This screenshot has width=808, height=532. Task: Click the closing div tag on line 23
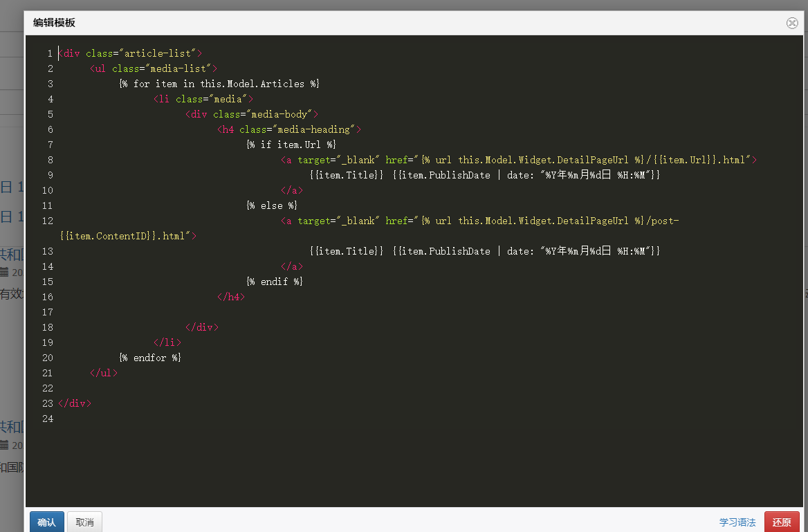pos(75,403)
